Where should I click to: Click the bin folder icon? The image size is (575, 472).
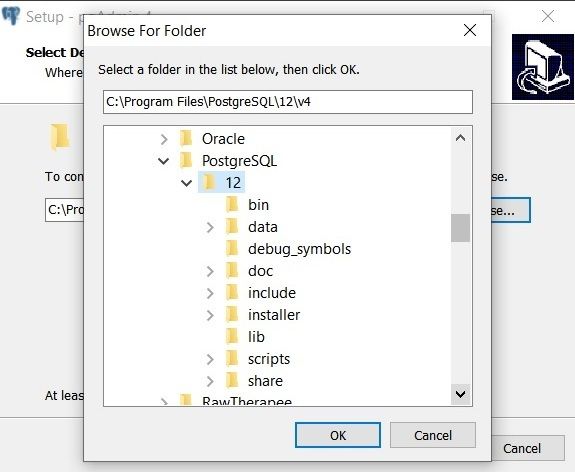pos(232,205)
